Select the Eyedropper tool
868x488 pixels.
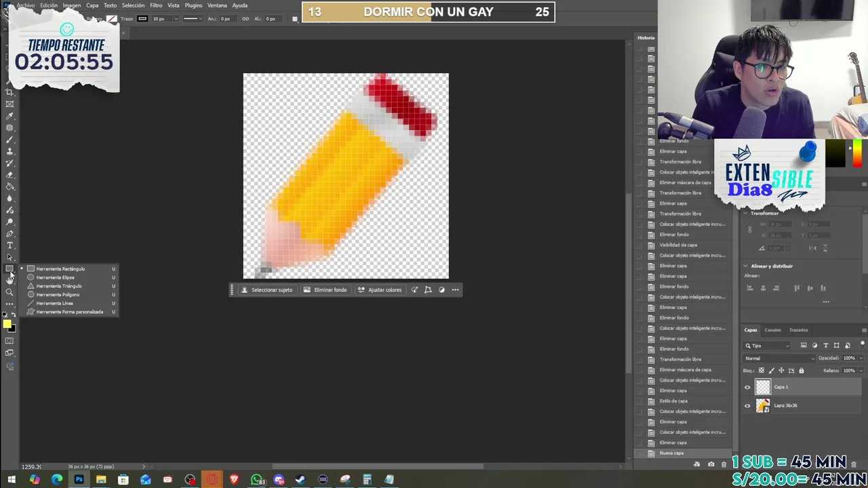tap(9, 116)
